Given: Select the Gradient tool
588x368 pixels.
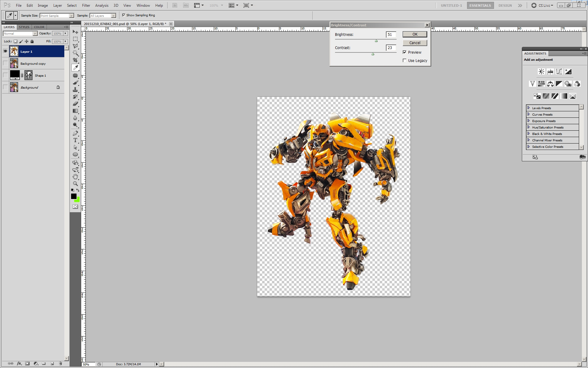Looking at the screenshot, I should [x=75, y=111].
